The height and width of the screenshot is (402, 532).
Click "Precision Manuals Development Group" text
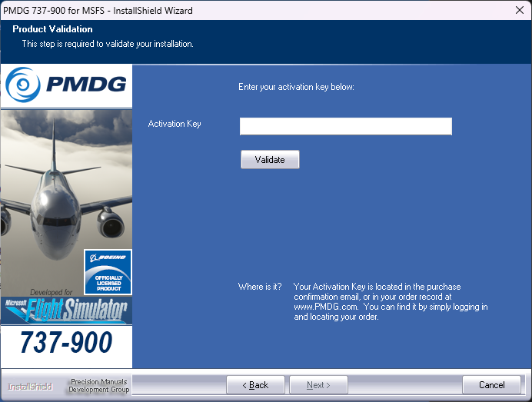[98, 386]
